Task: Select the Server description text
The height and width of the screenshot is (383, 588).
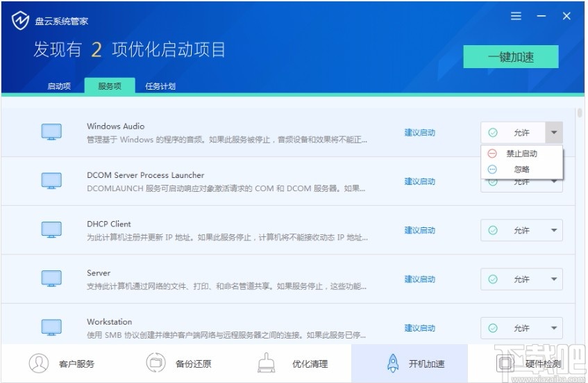Action: [226, 286]
